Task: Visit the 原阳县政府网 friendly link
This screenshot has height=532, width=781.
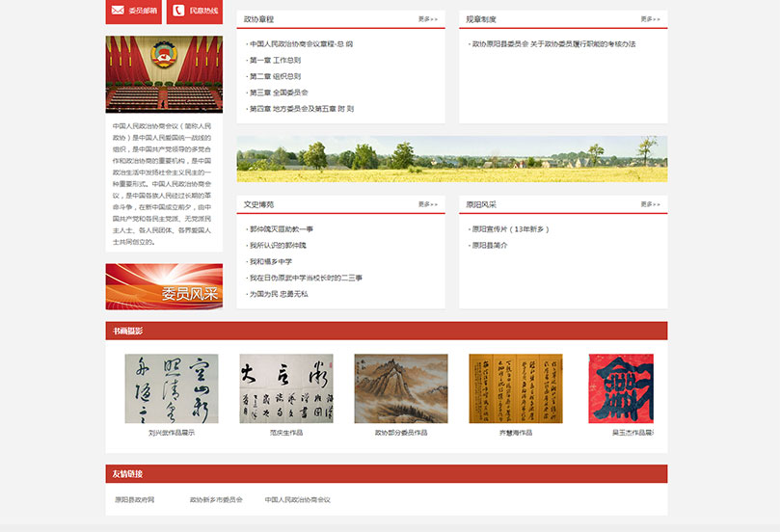Action: point(135,500)
